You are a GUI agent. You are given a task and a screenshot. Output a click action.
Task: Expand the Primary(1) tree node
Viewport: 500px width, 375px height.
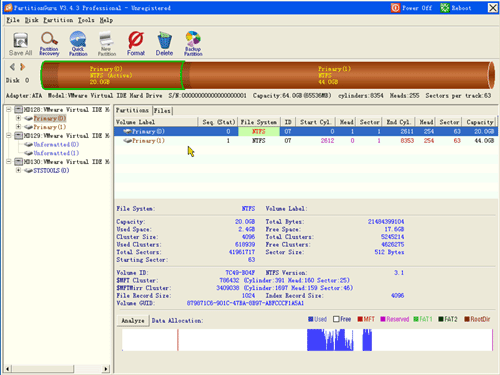tap(19, 127)
